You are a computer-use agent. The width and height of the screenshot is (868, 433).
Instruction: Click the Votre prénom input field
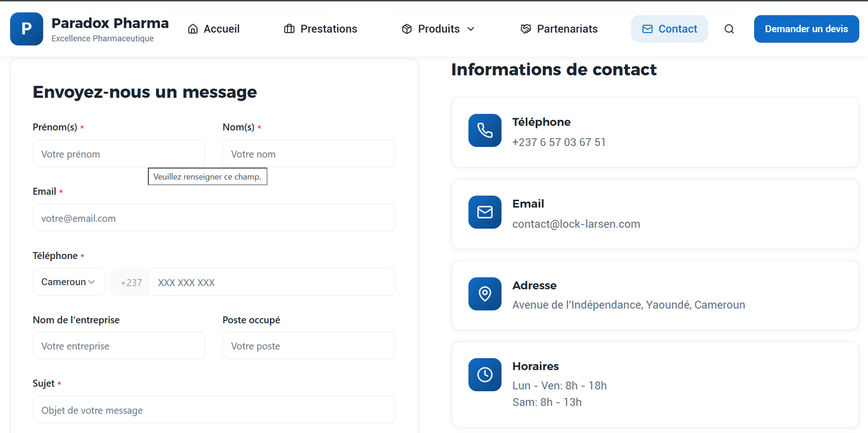[x=119, y=154]
